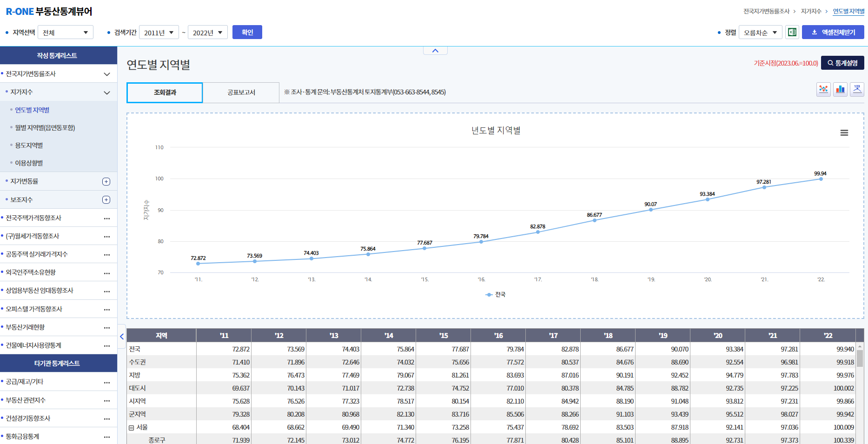Viewport: 868px width, 444px height.
Task: Open more options for 부동산 관련지수
Action: click(107, 400)
